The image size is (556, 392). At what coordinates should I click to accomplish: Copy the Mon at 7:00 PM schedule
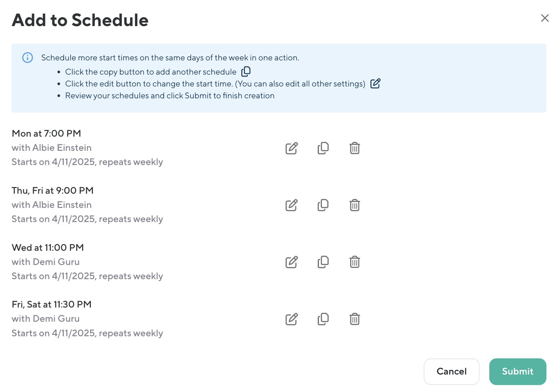click(x=323, y=148)
